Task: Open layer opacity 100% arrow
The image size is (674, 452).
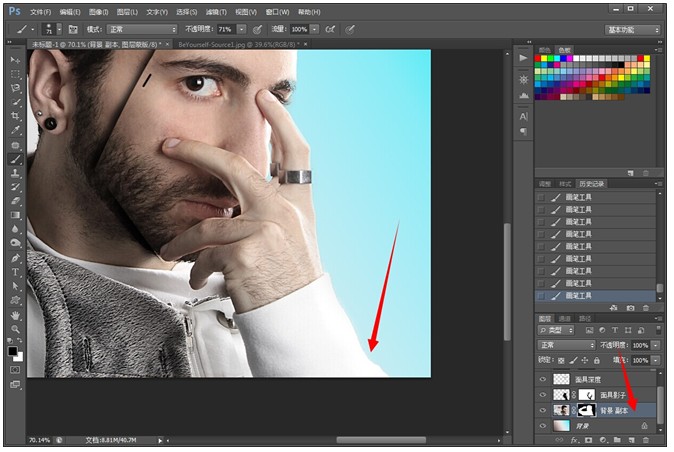Action: click(x=656, y=345)
